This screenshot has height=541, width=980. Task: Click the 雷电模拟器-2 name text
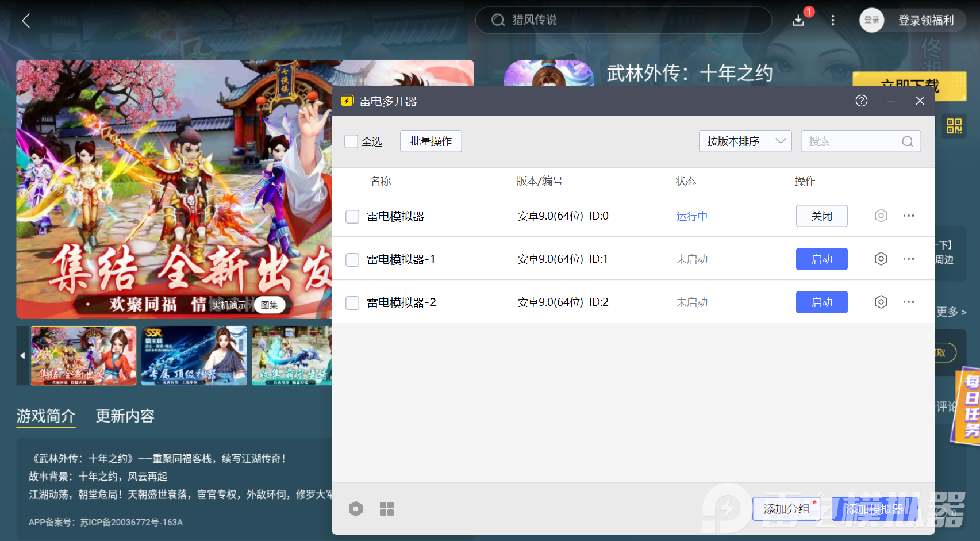pyautogui.click(x=401, y=302)
